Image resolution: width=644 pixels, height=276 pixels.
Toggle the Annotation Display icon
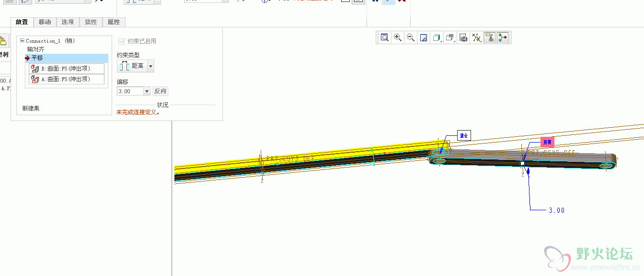coord(489,37)
